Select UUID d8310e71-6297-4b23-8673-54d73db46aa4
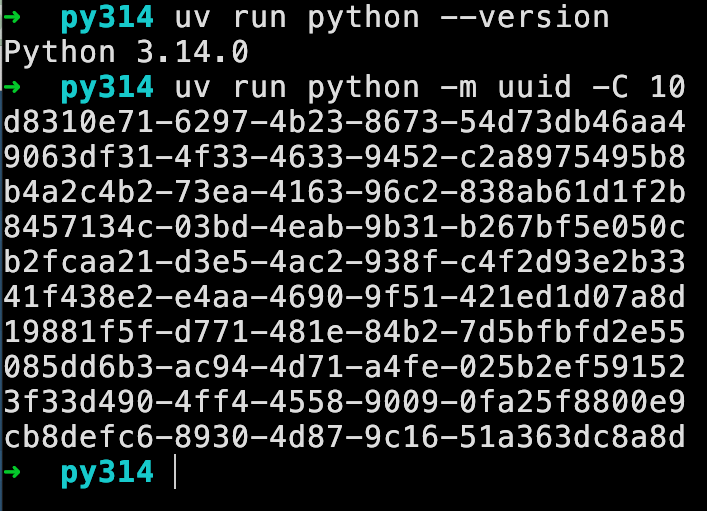The height and width of the screenshot is (511, 707). click(x=344, y=122)
